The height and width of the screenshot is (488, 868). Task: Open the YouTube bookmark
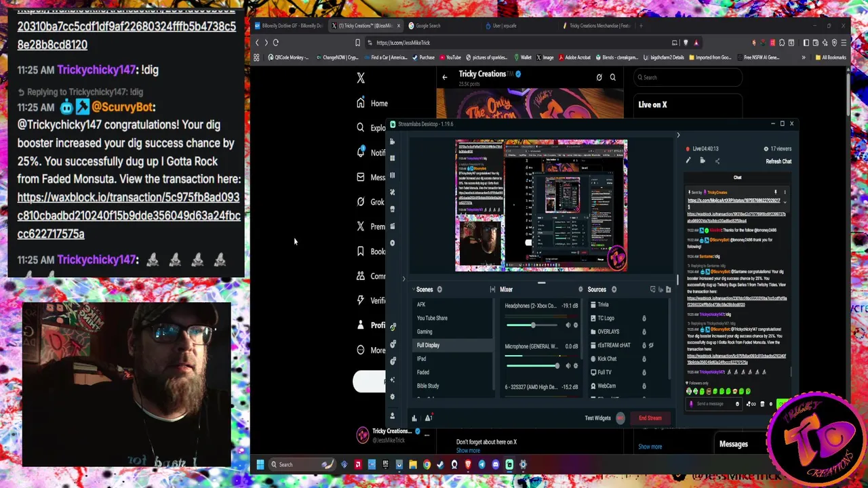click(450, 58)
